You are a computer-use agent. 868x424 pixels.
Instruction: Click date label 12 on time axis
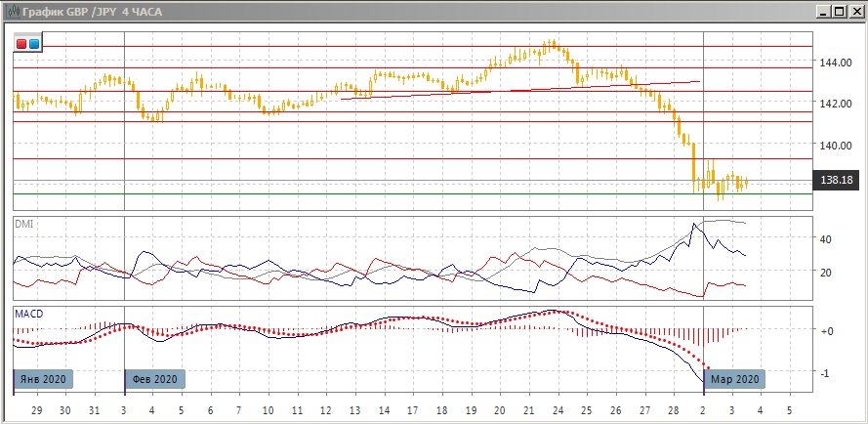point(326,410)
